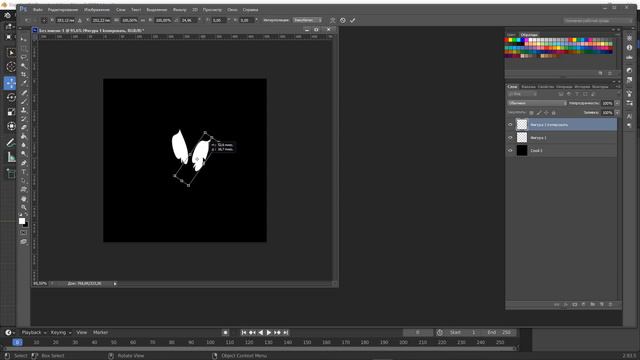The image size is (640, 360).
Task: Select the Rotate tool in Blender's toolbar
Action: click(x=11, y=97)
